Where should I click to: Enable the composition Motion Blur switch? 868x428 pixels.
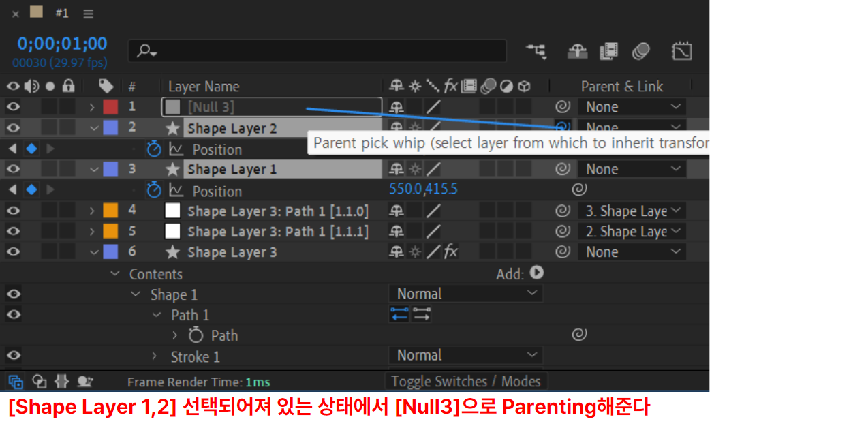640,50
